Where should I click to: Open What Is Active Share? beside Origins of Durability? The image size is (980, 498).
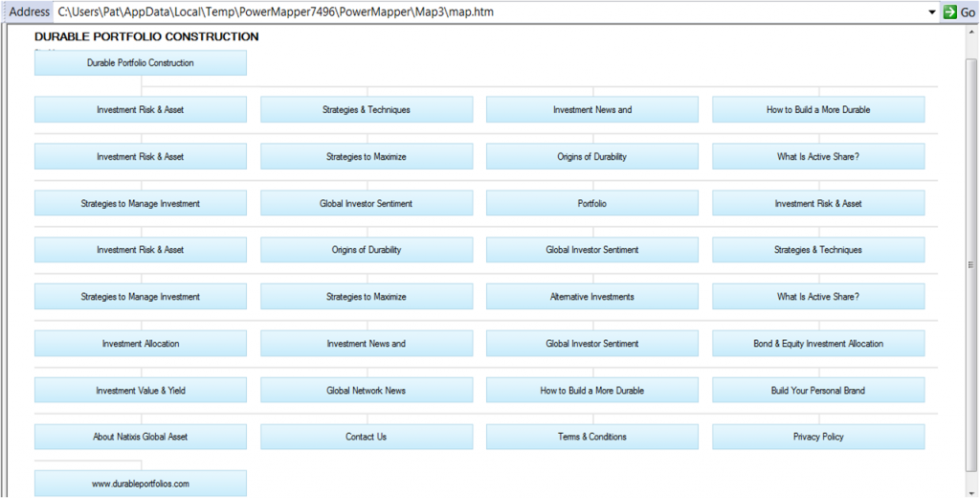coord(819,156)
